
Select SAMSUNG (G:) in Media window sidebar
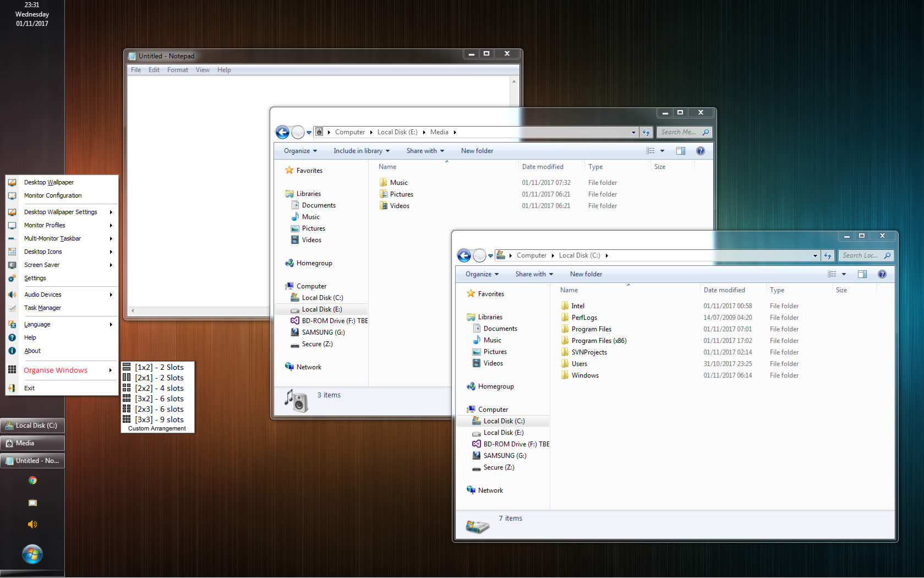(x=323, y=332)
